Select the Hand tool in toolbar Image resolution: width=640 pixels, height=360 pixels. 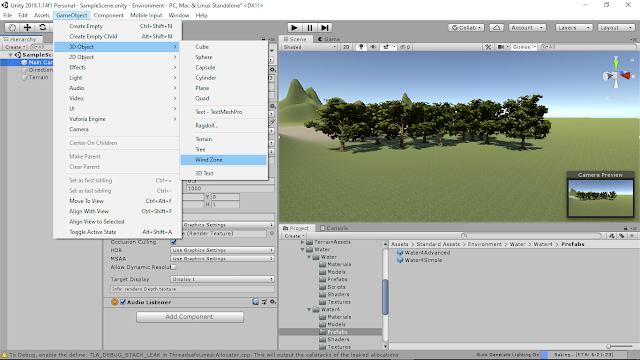12,27
